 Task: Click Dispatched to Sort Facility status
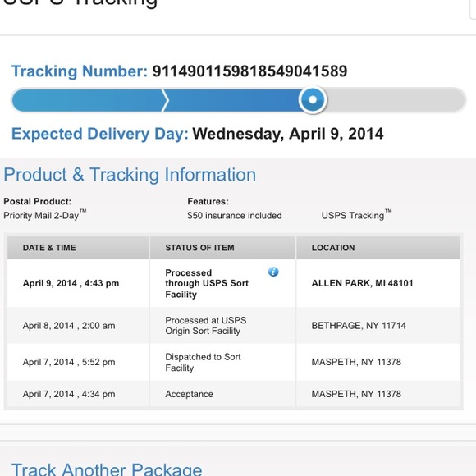[x=203, y=362]
